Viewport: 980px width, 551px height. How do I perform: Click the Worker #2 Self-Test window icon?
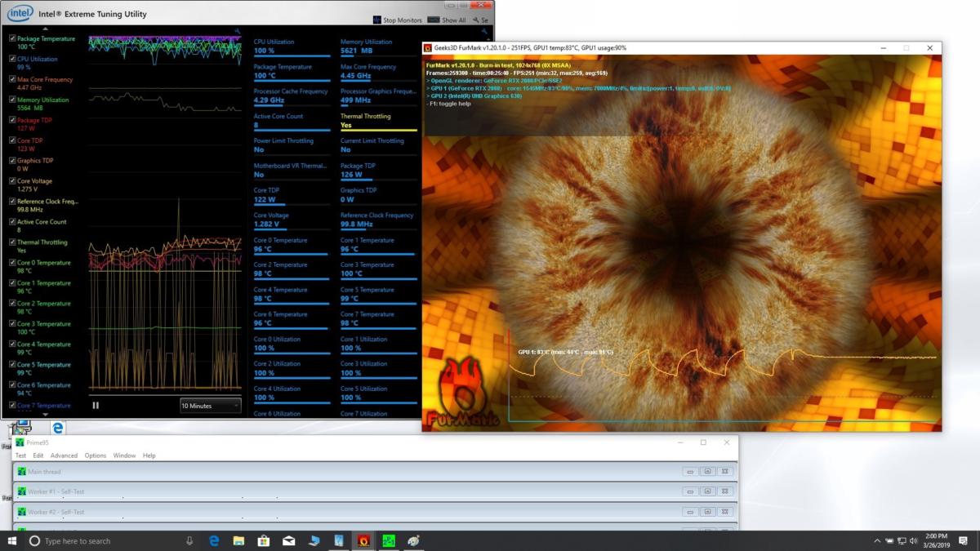coord(22,512)
